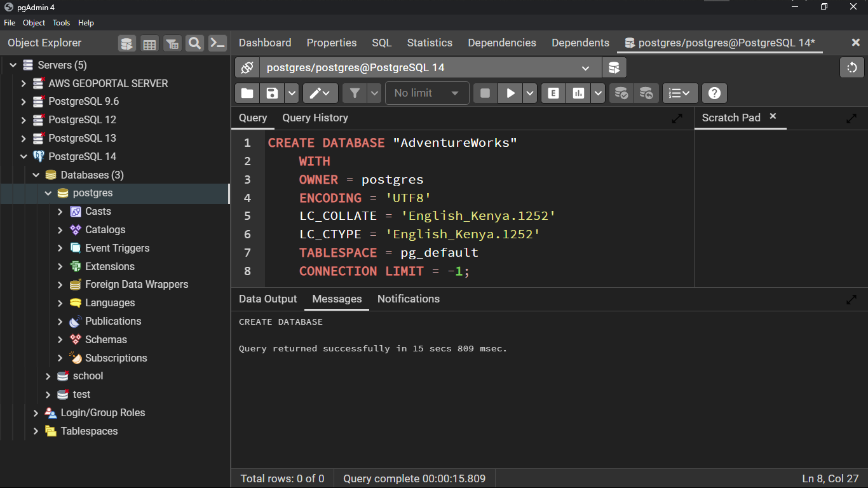The width and height of the screenshot is (868, 488).
Task: Click the Commit database icon
Action: coord(621,93)
